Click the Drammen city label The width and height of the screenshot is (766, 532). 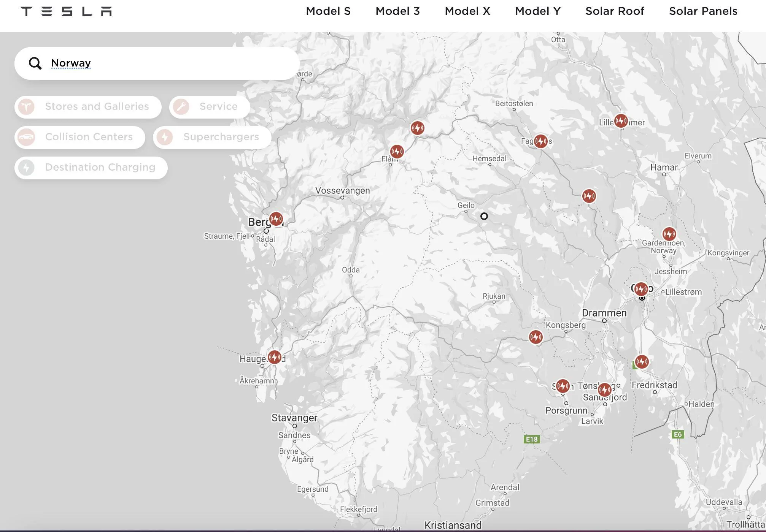pyautogui.click(x=604, y=313)
